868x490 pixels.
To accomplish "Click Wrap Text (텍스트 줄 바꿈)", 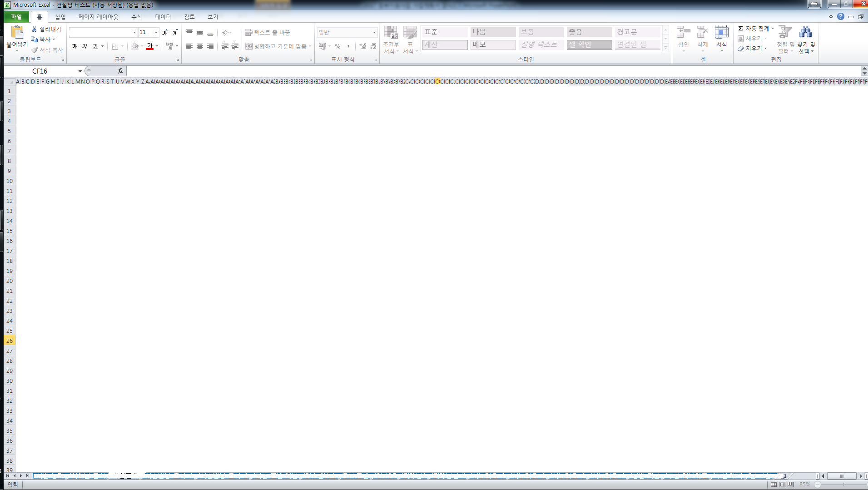I will click(x=268, y=33).
